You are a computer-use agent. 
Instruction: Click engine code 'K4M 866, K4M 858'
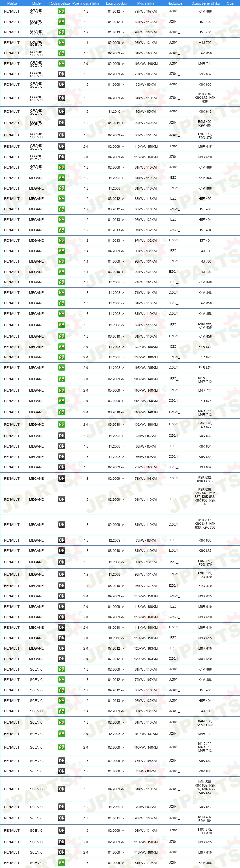coord(205,326)
